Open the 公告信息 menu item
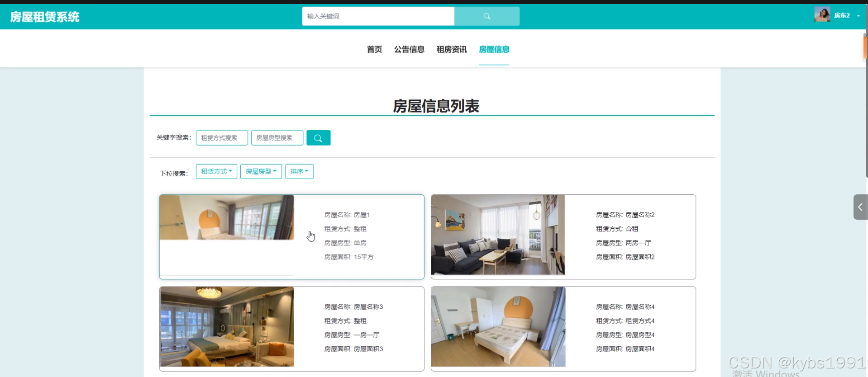This screenshot has width=868, height=377. (409, 49)
